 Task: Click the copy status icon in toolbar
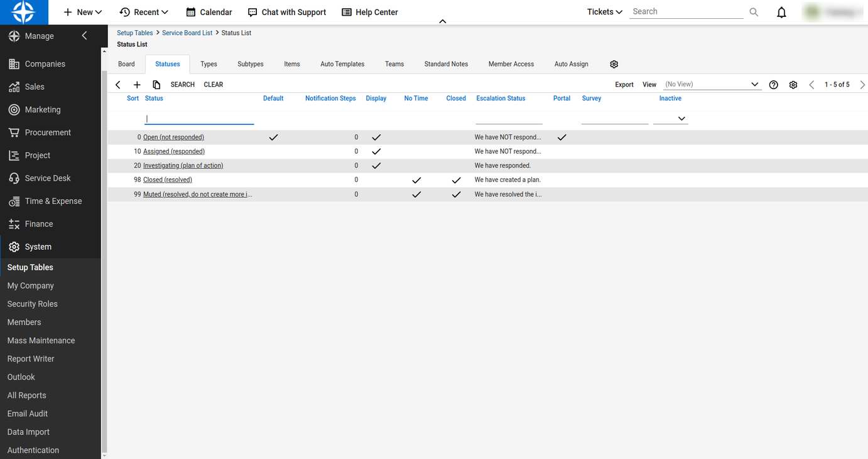(x=156, y=85)
